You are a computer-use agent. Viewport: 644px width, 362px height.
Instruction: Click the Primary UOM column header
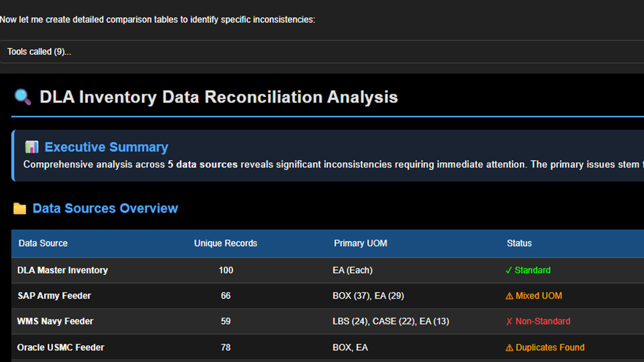[x=360, y=243]
